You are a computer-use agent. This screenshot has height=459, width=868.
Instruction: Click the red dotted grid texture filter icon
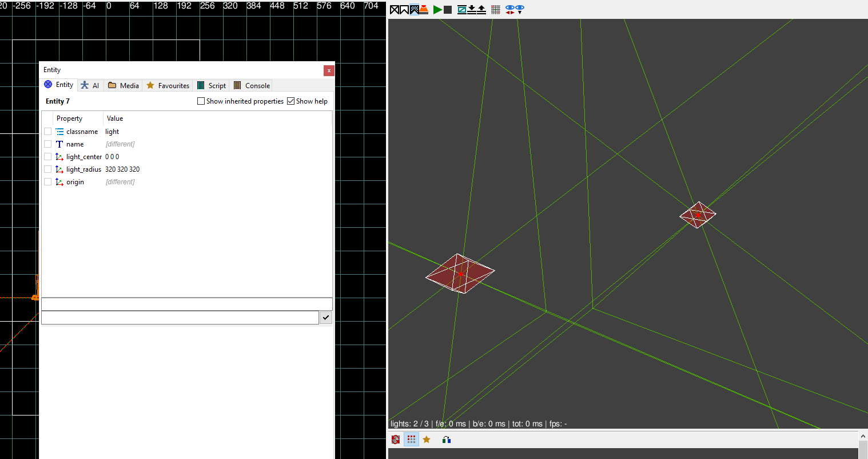coord(411,440)
